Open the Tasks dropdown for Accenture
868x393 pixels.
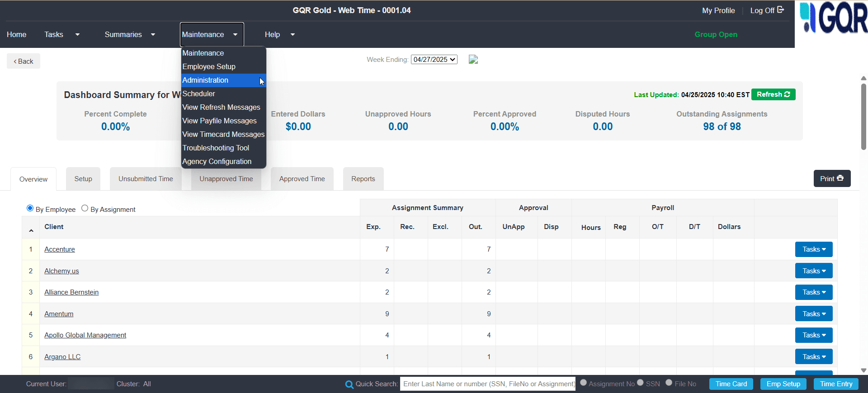pyautogui.click(x=814, y=249)
